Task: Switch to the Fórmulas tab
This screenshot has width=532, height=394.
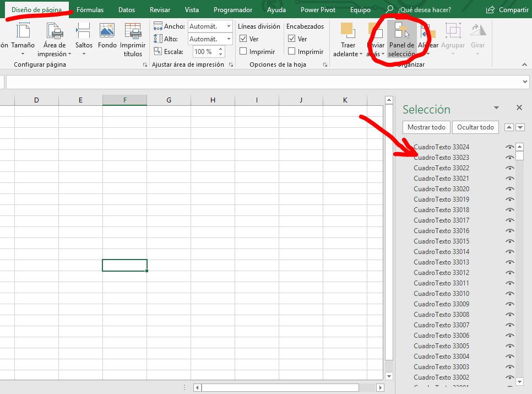Action: 90,10
